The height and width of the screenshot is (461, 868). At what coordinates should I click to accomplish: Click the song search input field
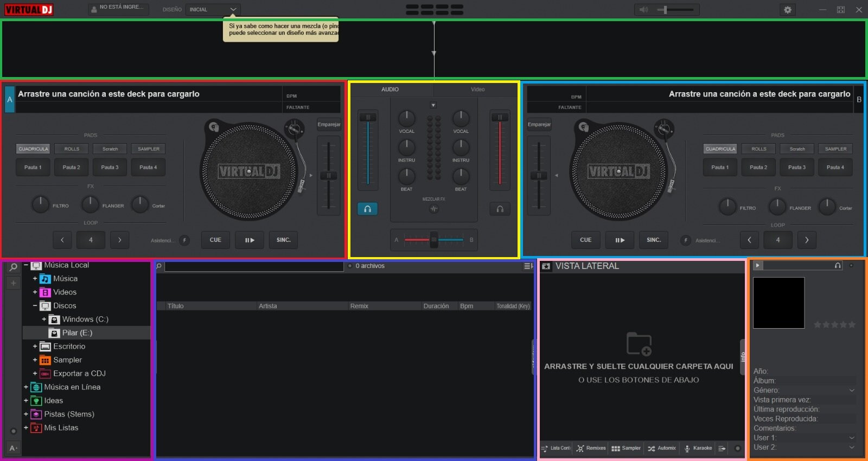(x=254, y=266)
